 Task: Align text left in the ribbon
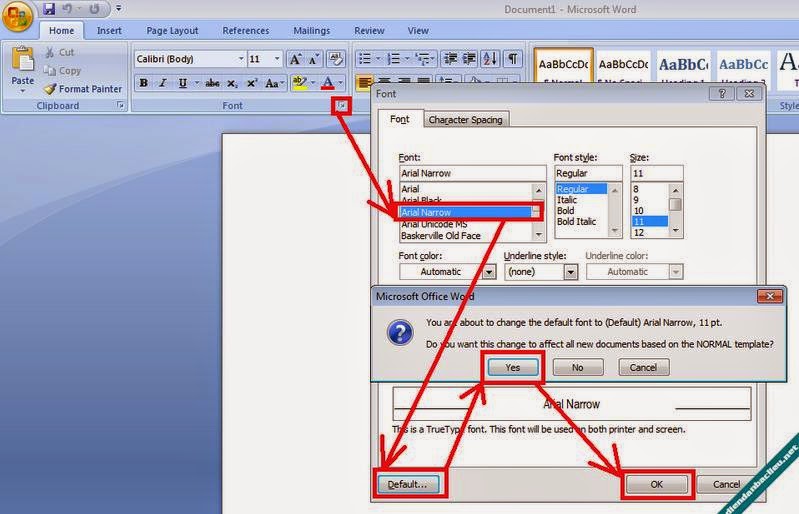coord(364,83)
